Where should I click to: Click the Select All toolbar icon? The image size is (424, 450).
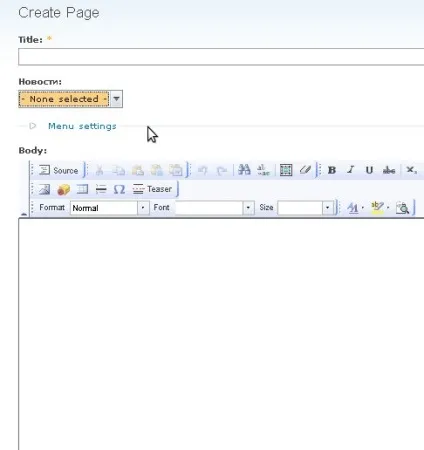coord(286,170)
